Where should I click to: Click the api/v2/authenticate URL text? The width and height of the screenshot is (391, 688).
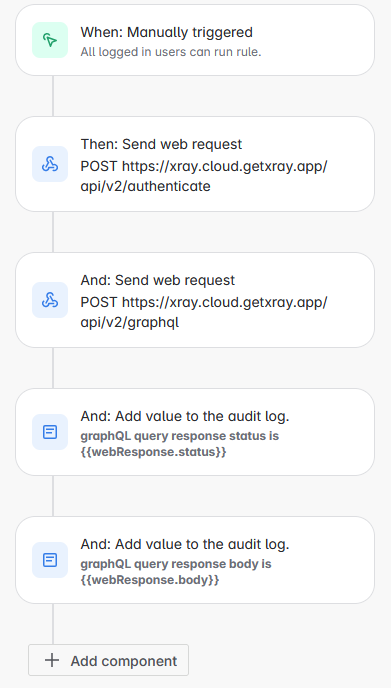[x=145, y=186]
